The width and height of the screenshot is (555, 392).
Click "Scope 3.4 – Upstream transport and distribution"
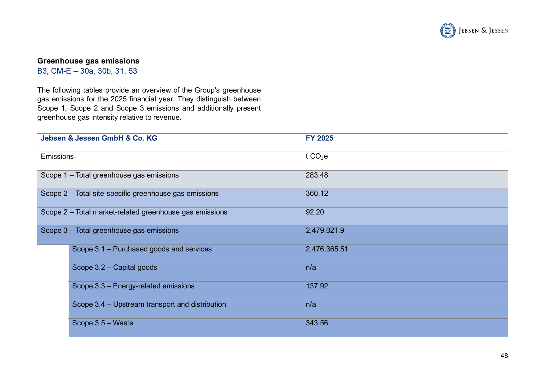(x=149, y=305)
